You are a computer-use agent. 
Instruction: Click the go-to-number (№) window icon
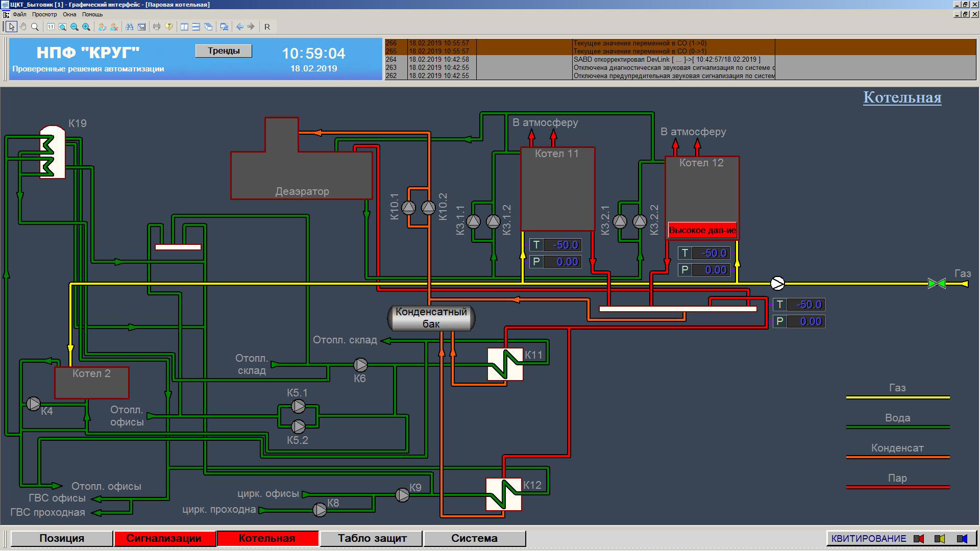141,27
